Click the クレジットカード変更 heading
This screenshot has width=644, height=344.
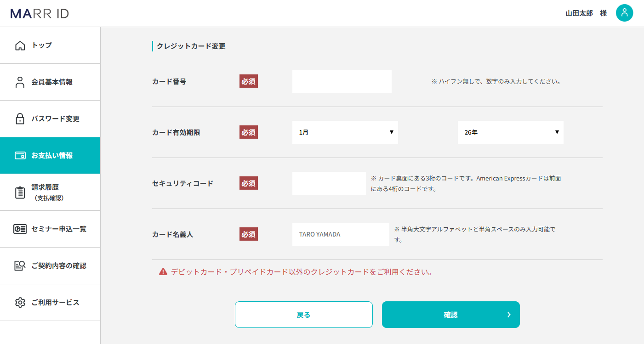tap(191, 46)
